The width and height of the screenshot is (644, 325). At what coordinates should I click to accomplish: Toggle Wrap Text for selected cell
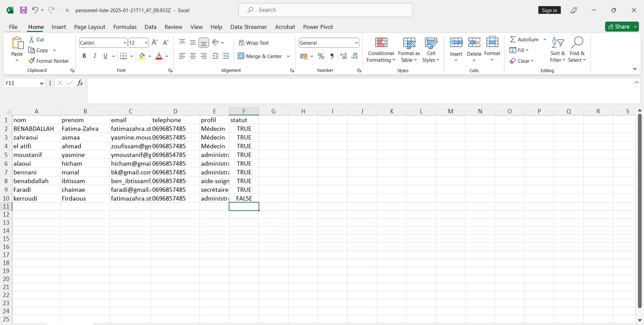[x=254, y=43]
